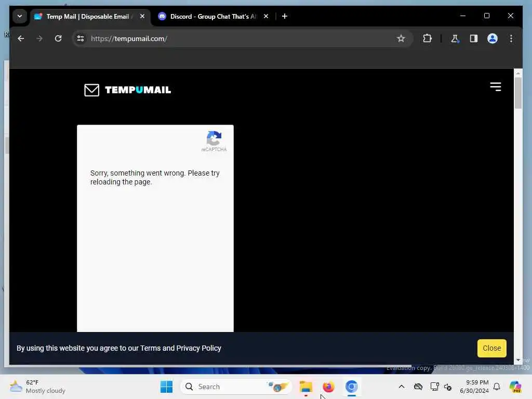Screen dimensions: 532x399
Task: Open File Explorer from the taskbar
Action: [305, 387]
